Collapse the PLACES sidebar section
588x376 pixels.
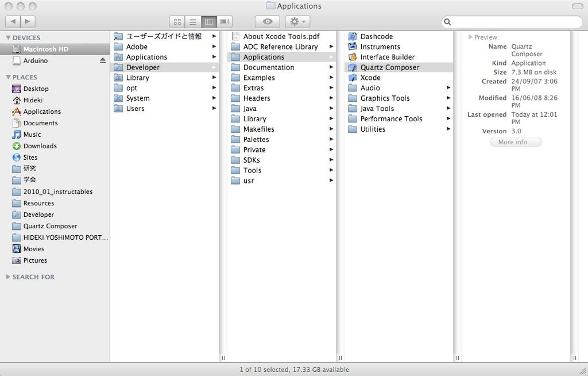pos(8,77)
